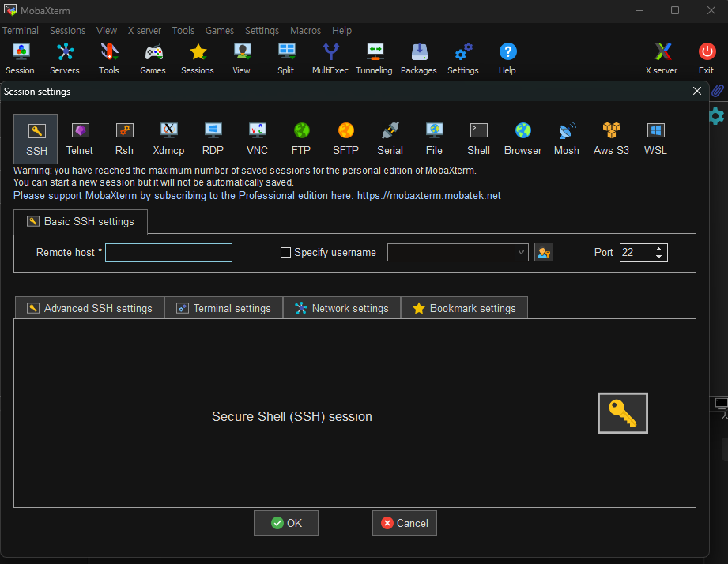Select the Serial session icon
This screenshot has width=728, height=564.
pos(390,138)
